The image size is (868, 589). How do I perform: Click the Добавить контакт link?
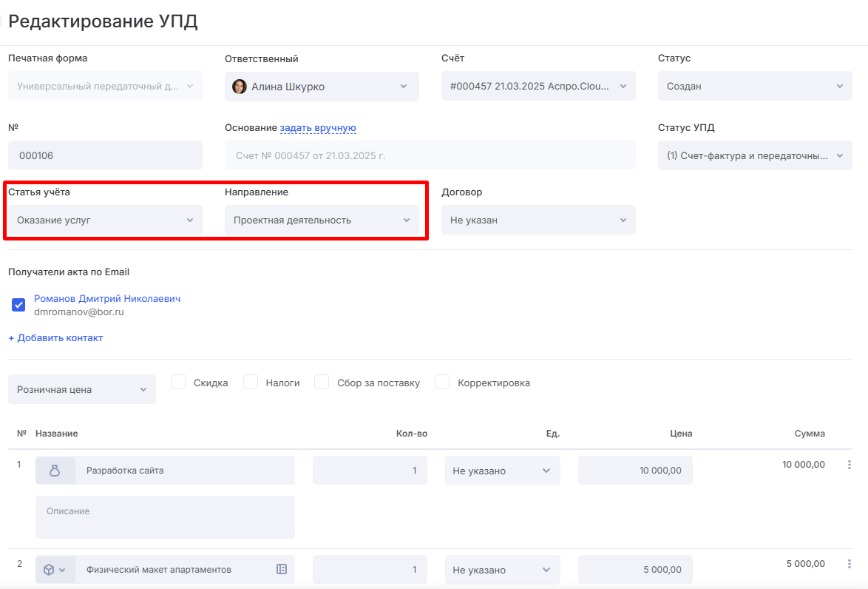[x=55, y=337]
